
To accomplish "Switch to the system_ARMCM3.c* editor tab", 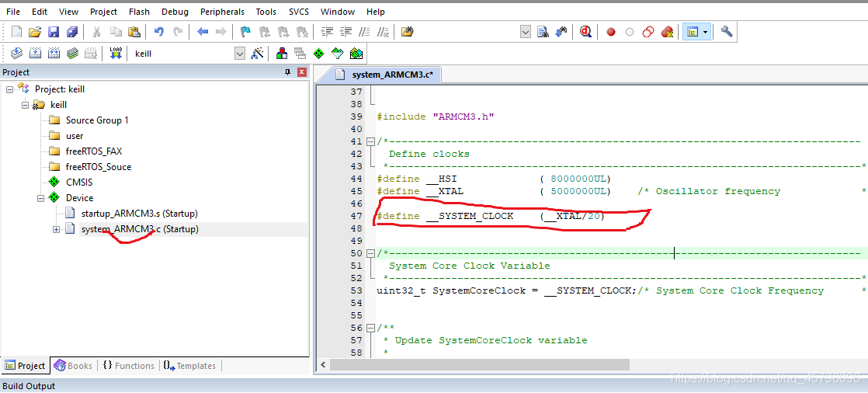I will tap(387, 75).
